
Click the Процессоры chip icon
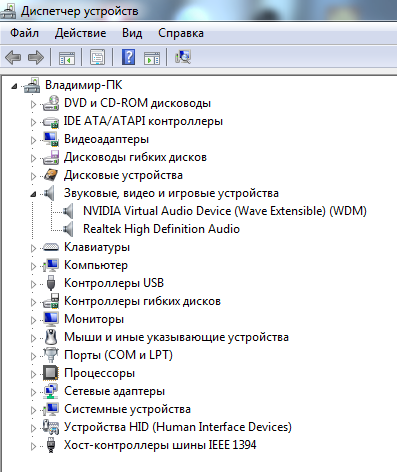(51, 373)
